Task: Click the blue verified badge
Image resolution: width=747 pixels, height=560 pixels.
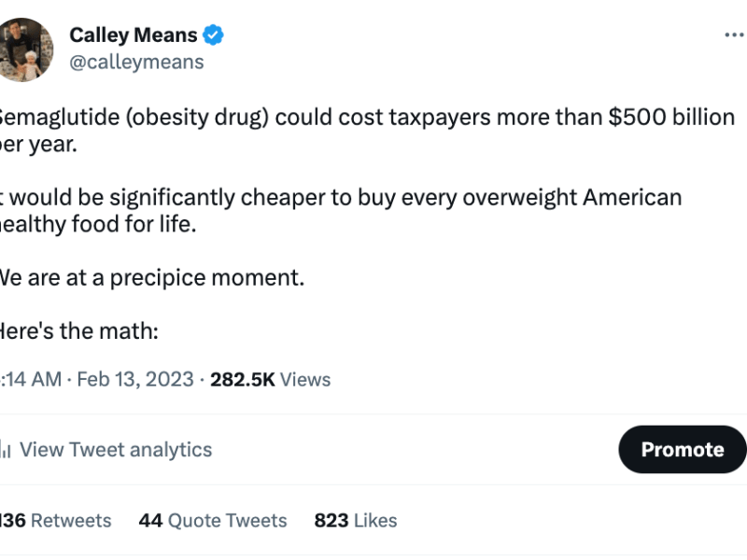Action: click(214, 36)
